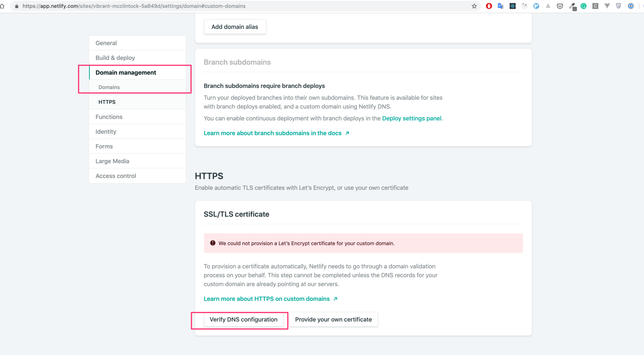Open Learn more about branch subdomains docs
Viewport: 644px width, 355px height.
pos(276,133)
